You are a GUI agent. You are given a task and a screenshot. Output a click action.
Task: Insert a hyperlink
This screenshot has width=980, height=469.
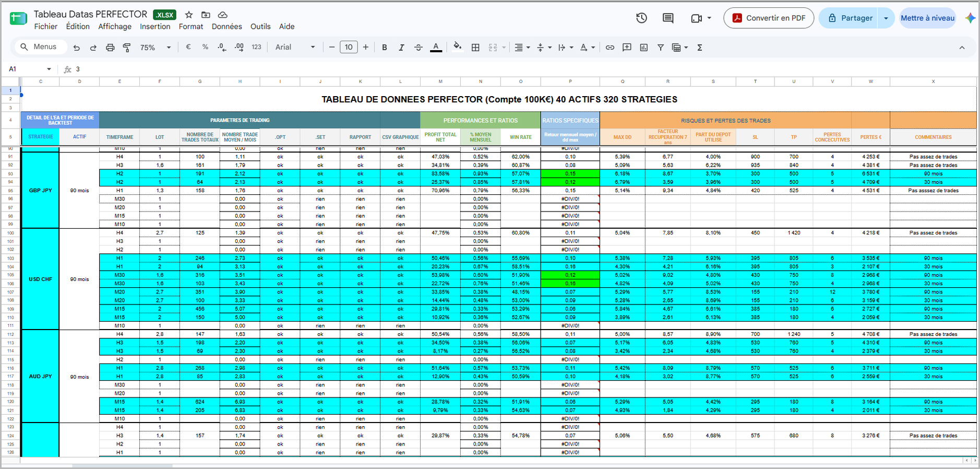(x=610, y=48)
